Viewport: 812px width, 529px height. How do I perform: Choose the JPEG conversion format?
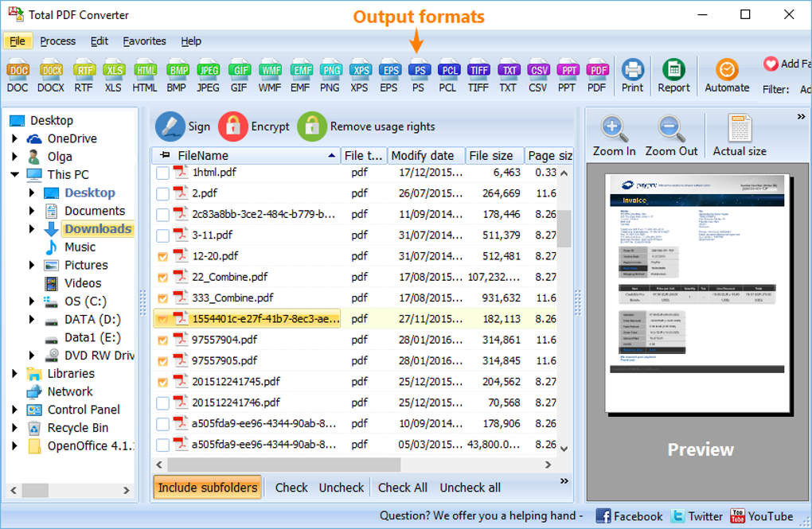click(207, 72)
